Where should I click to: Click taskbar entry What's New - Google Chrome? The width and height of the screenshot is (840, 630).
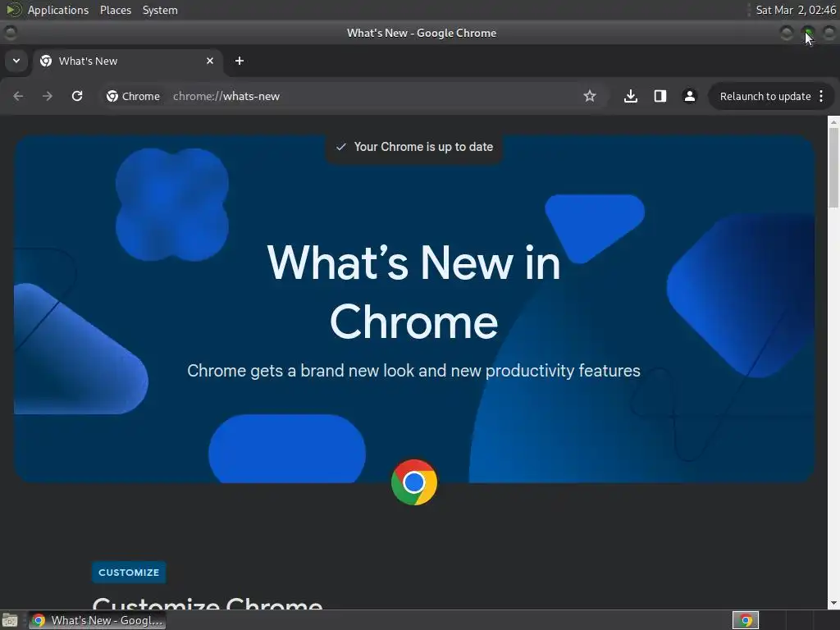click(97, 620)
